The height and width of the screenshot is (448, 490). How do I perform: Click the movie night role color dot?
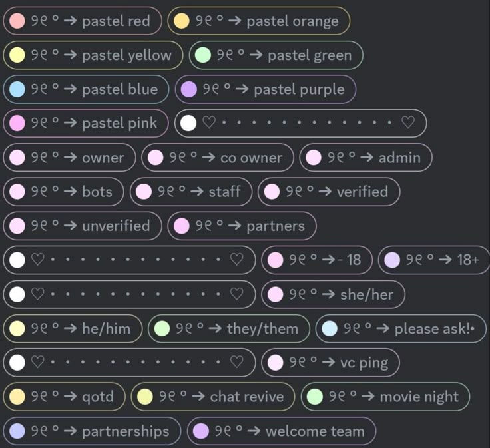click(315, 397)
